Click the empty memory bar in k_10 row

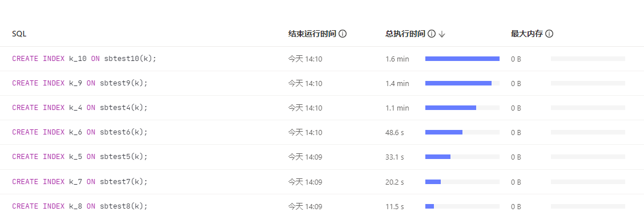point(587,59)
